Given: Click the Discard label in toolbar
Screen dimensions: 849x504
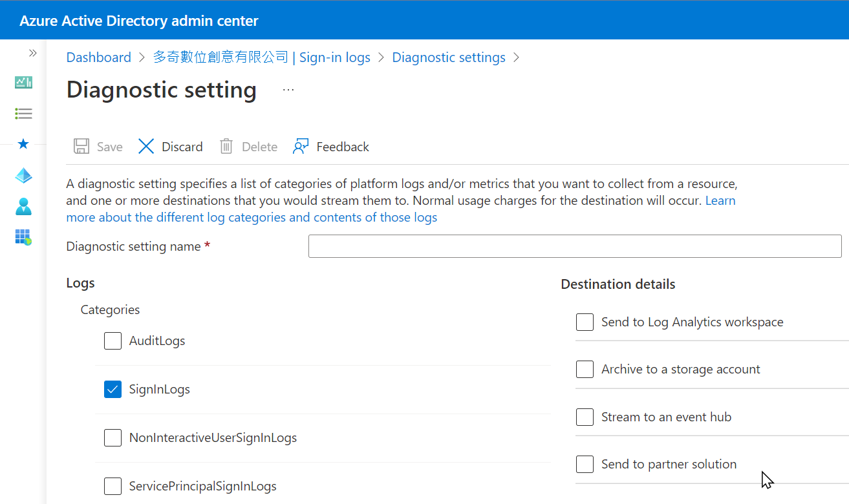Looking at the screenshot, I should [182, 147].
